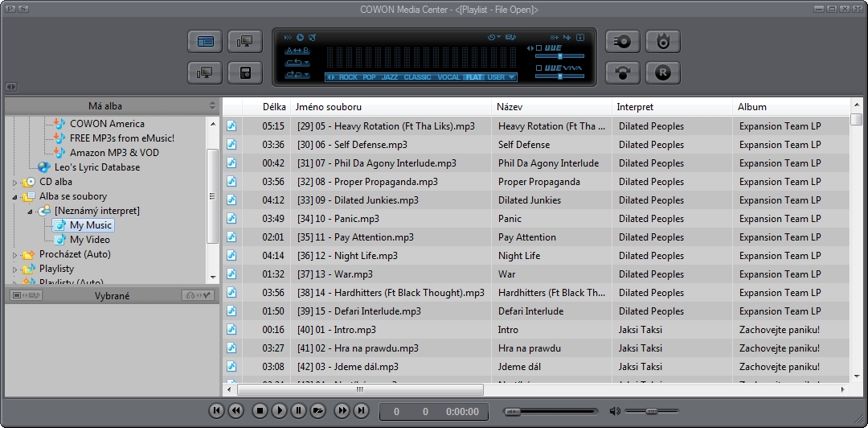Click the BBE ViVA level slider
The image size is (868, 428).
pos(559,76)
